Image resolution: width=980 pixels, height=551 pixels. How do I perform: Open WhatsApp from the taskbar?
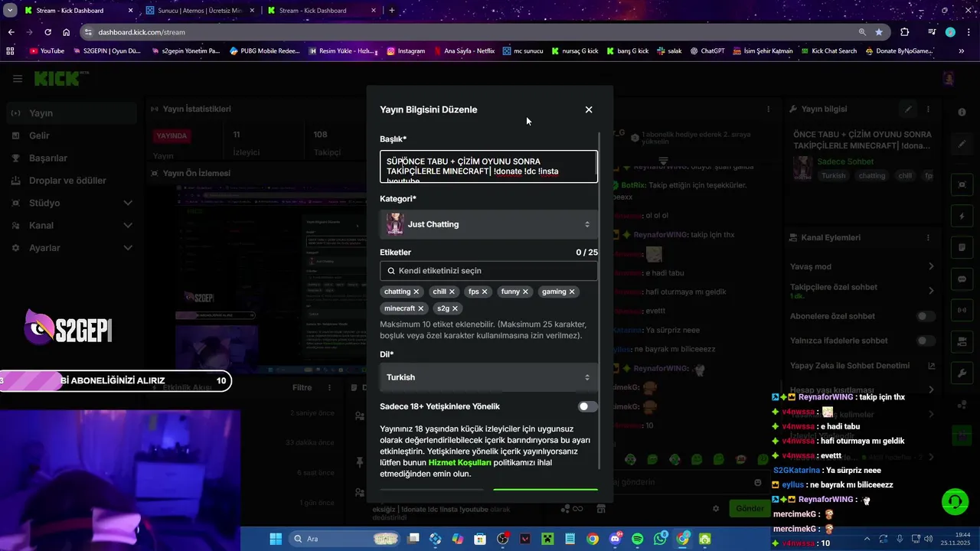pos(660,539)
